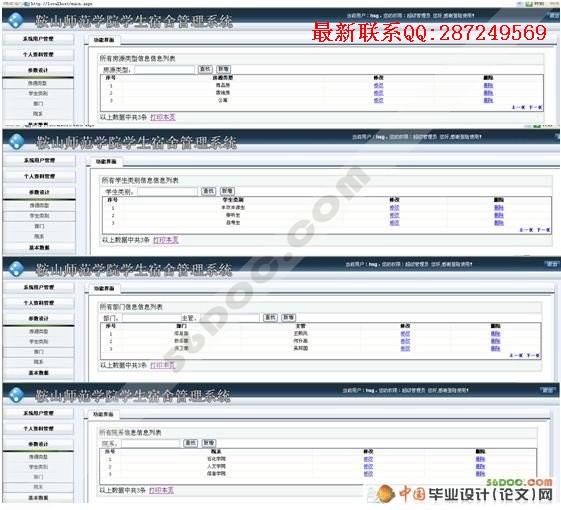Open 个人资料管理 in the 房源类型 screen sidebar

click(38, 54)
